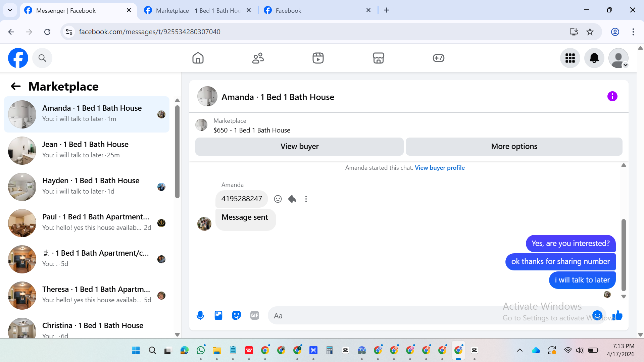Switch to the Messenger | Facebook tab

(79, 10)
